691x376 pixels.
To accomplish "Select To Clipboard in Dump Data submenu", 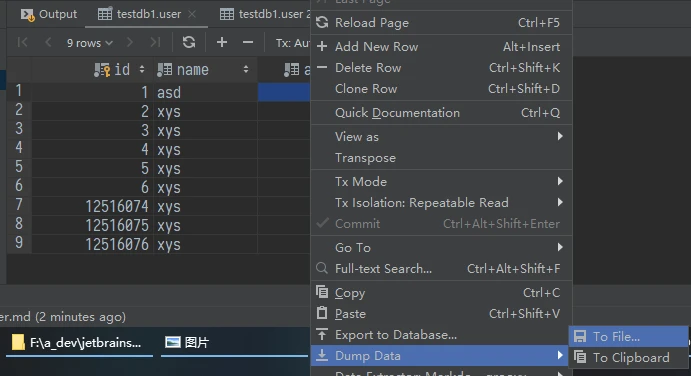I will [628, 357].
